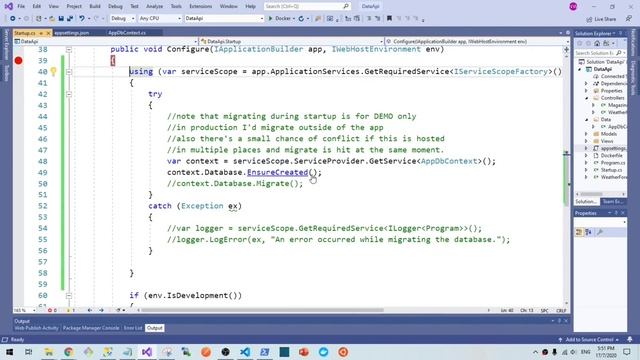Switch to the AppDbContext.cs tab
This screenshot has height=360, width=640.
[127, 33]
